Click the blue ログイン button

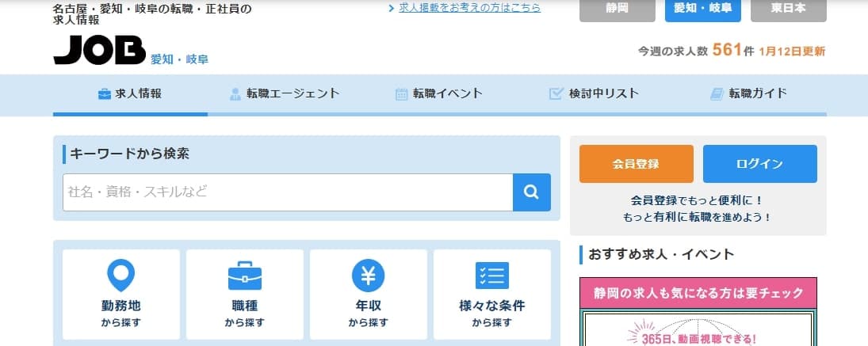pos(759,164)
